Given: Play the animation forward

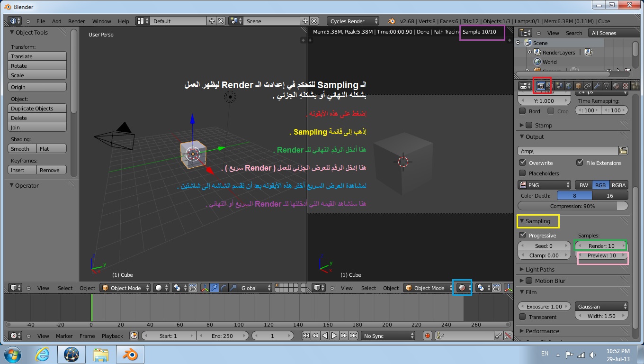Looking at the screenshot, I should (x=334, y=336).
